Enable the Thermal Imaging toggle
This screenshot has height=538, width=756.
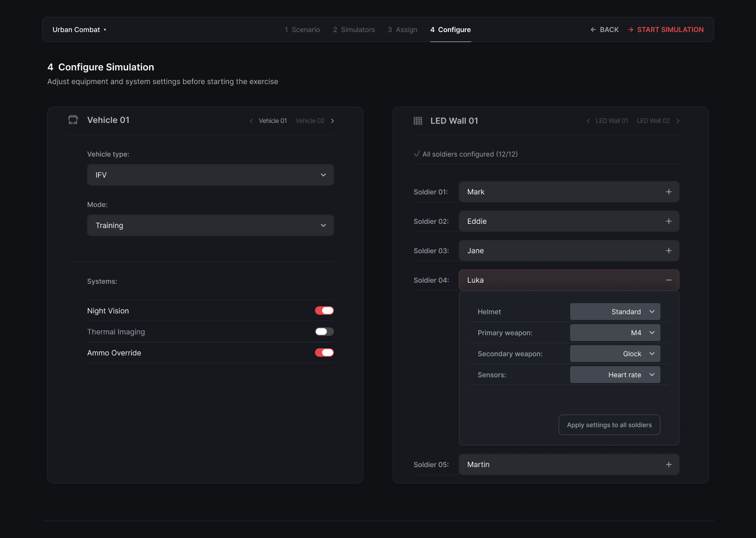[324, 332]
